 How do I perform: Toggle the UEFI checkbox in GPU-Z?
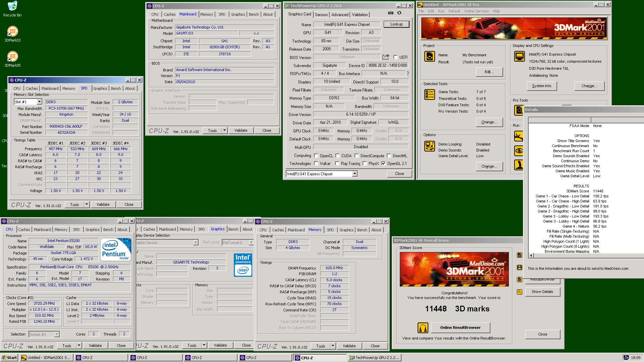pyautogui.click(x=395, y=57)
